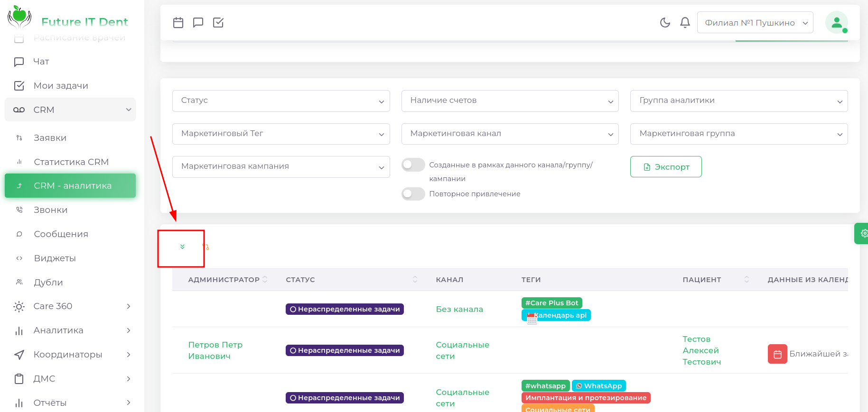Expand Care 360 sidebar section
The height and width of the screenshot is (412, 868).
coord(71,306)
